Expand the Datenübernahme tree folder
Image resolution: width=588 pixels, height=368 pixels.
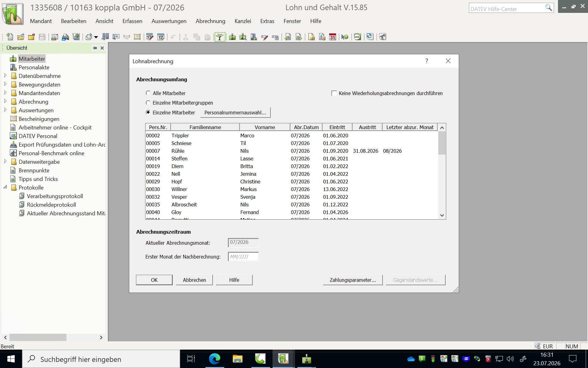pyautogui.click(x=5, y=75)
